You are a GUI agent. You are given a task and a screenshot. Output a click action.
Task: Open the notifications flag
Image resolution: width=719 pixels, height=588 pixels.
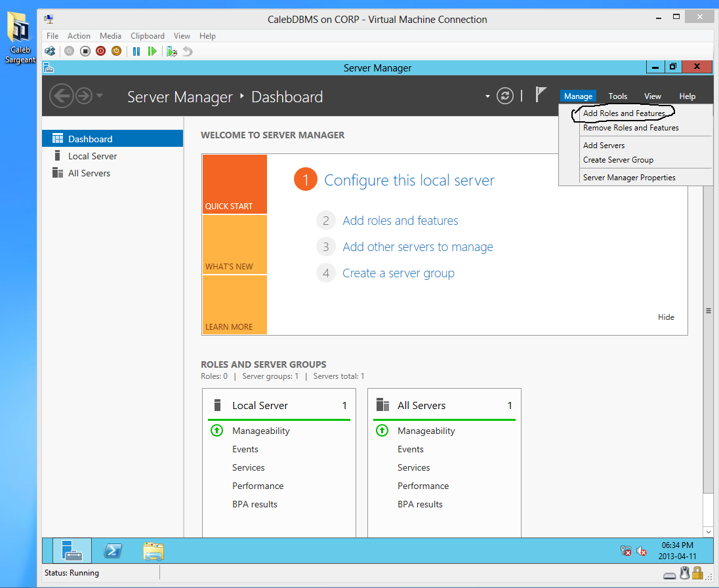(x=541, y=95)
